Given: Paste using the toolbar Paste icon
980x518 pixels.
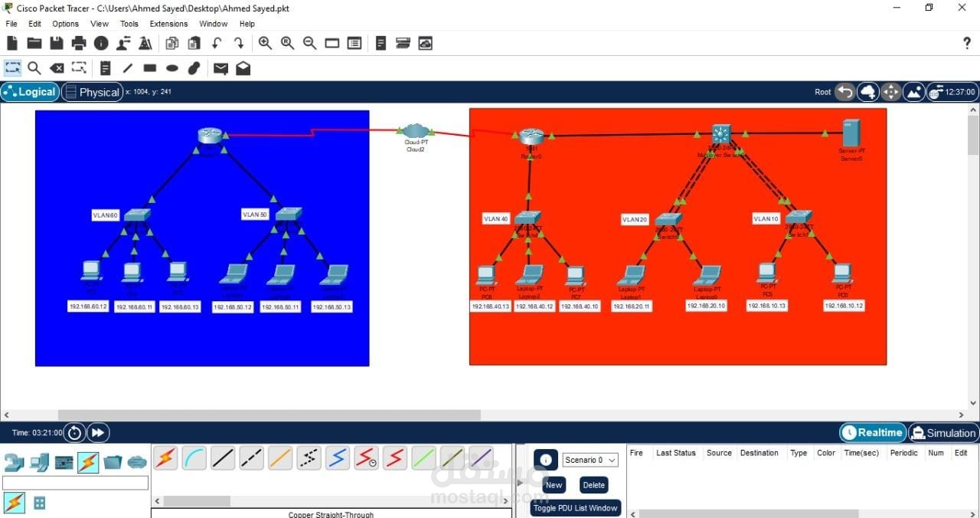Looking at the screenshot, I should [194, 44].
